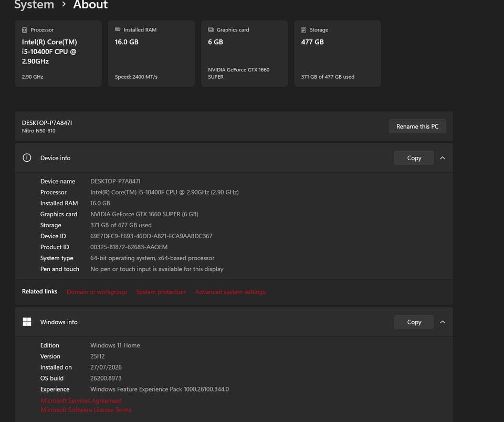Viewport: 504px width, 422px height.
Task: Click the Processor chip icon
Action: (25, 30)
